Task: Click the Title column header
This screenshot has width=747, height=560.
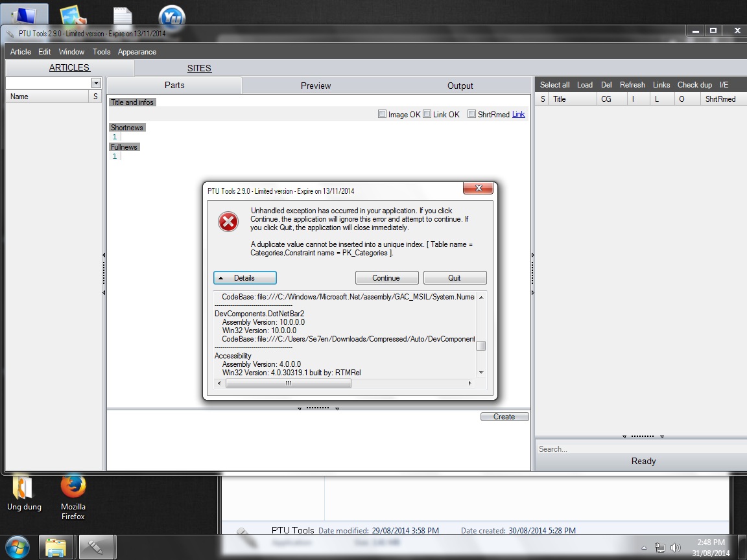Action: [572, 99]
